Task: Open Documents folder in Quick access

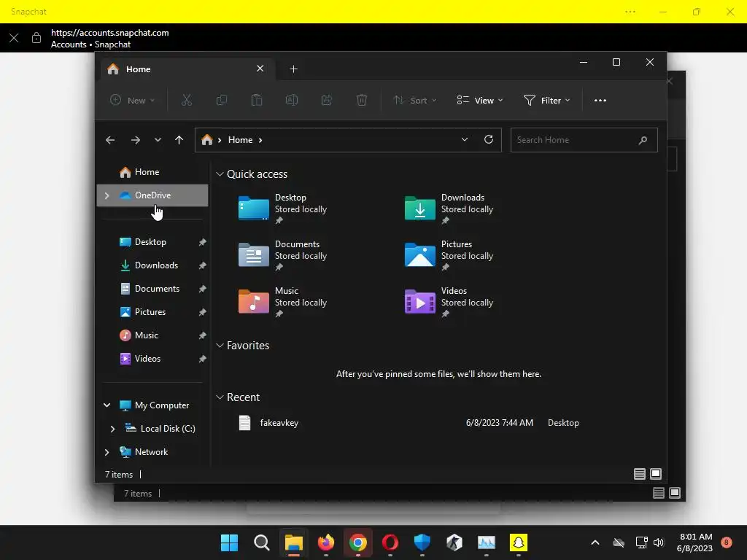Action: pos(283,255)
